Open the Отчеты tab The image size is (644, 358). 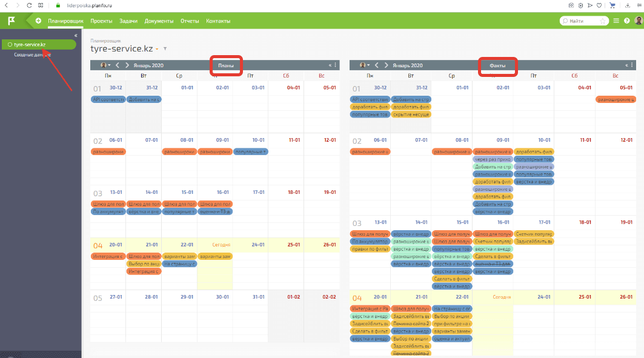point(190,21)
